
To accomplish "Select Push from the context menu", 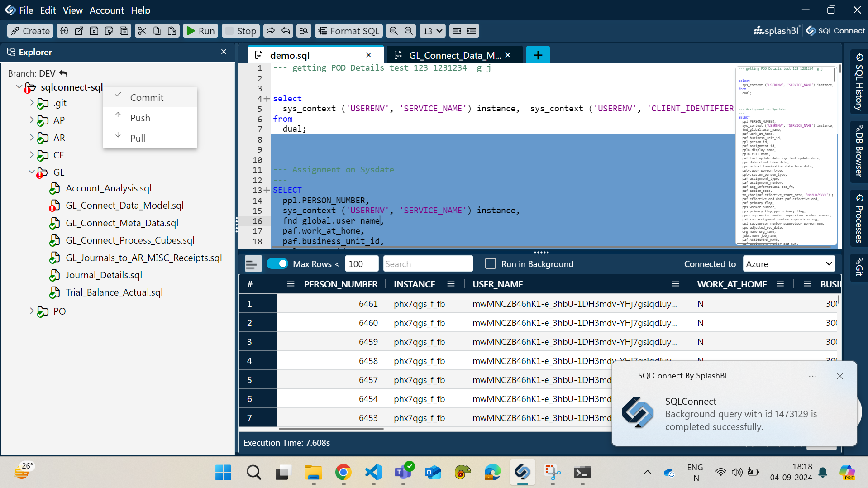I will point(140,117).
